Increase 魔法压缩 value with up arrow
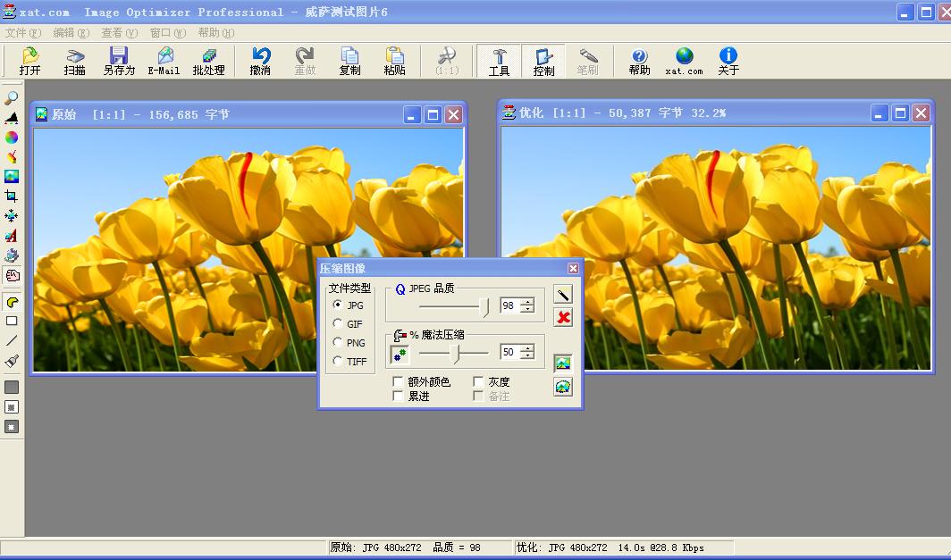 pyautogui.click(x=528, y=348)
